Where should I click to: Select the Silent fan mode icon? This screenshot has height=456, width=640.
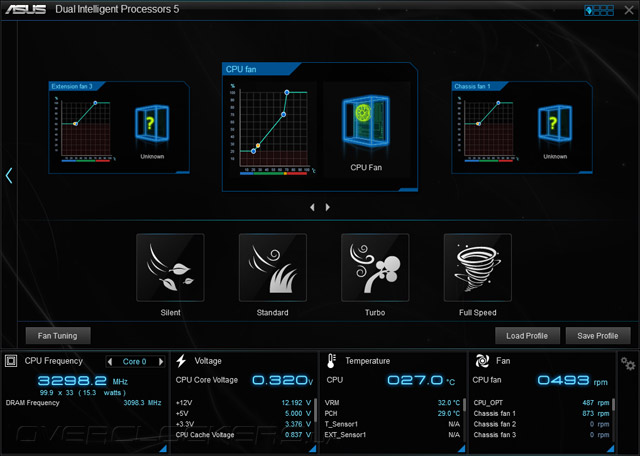pyautogui.click(x=170, y=267)
